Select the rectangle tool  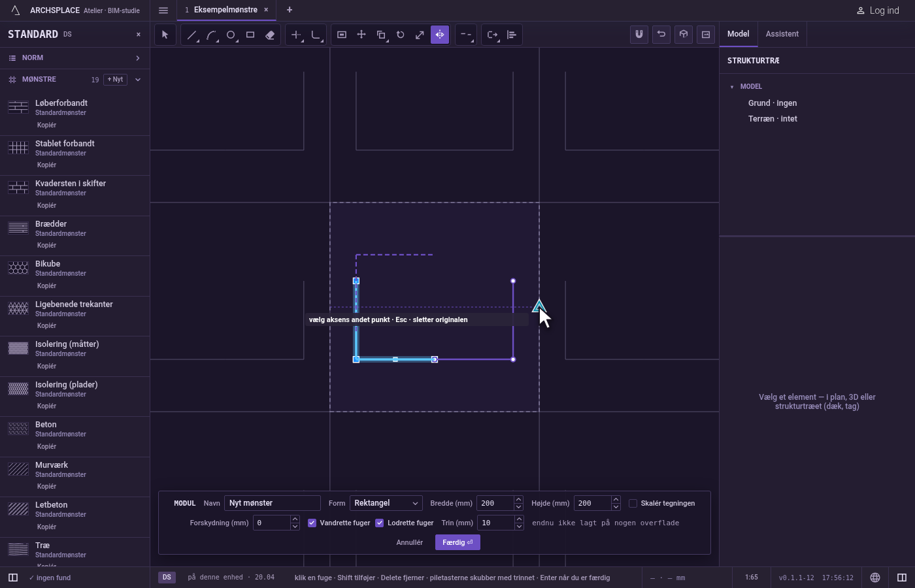pyautogui.click(x=250, y=35)
